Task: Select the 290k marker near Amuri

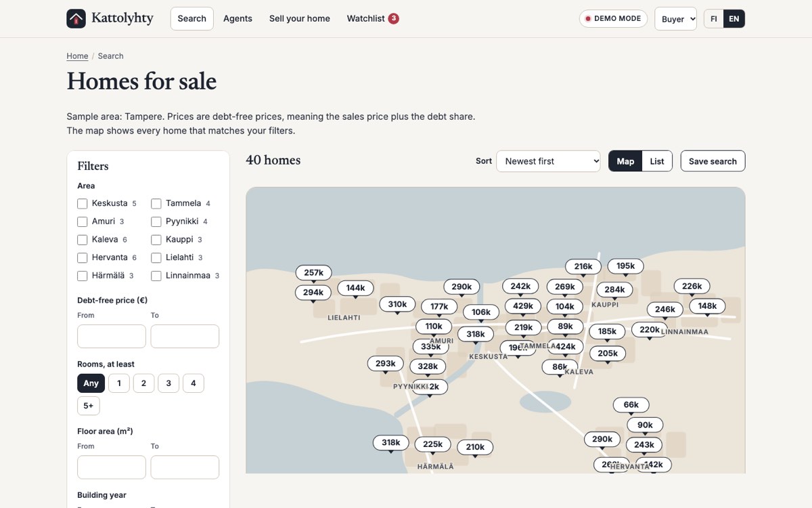Action: point(461,287)
